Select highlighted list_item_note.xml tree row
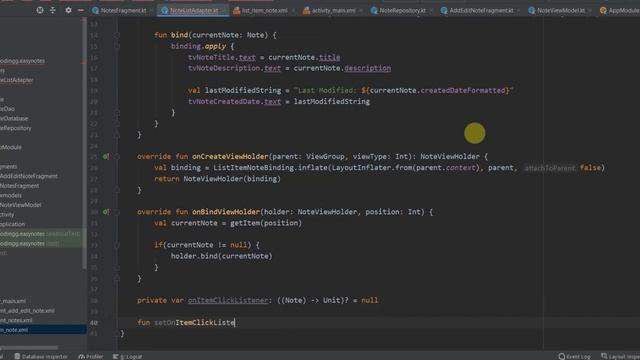Viewport: 640px width, 360px height. coord(43,330)
